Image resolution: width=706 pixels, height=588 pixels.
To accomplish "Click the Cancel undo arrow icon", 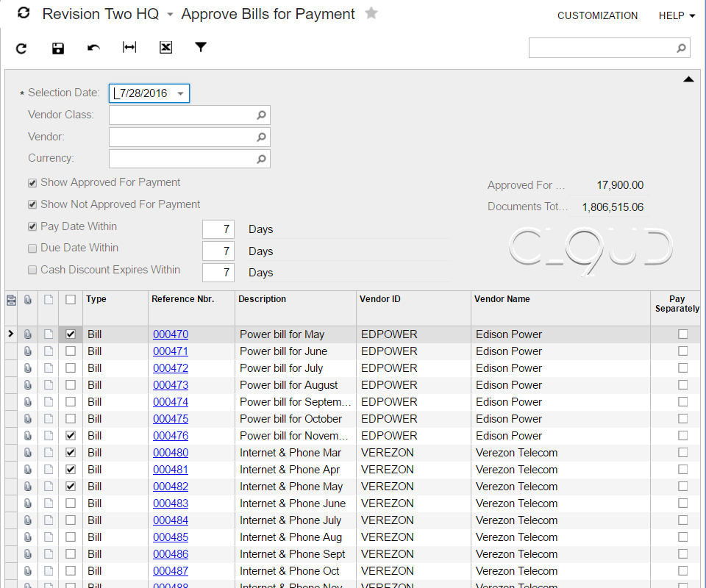I will pos(93,47).
